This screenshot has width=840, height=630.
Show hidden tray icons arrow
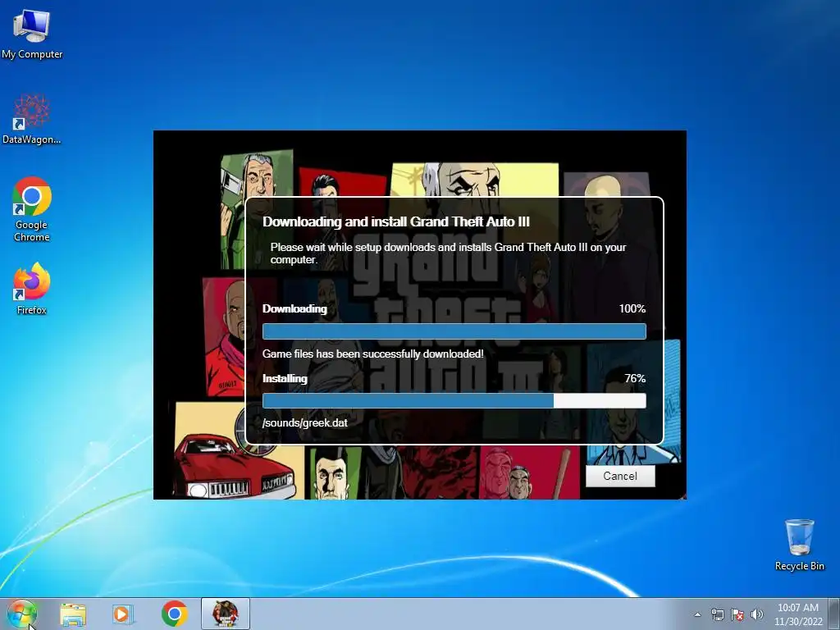pyautogui.click(x=697, y=614)
